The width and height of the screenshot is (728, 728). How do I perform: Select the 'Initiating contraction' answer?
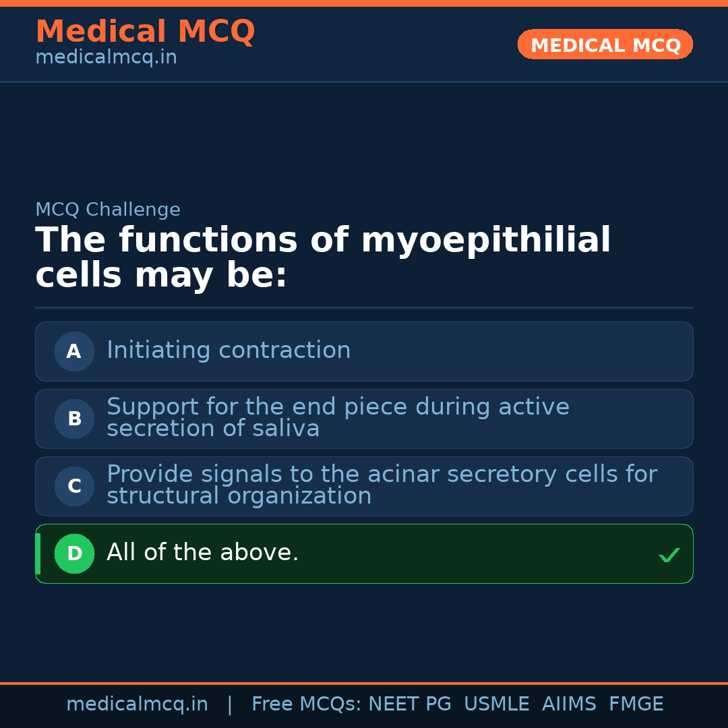[x=229, y=351]
